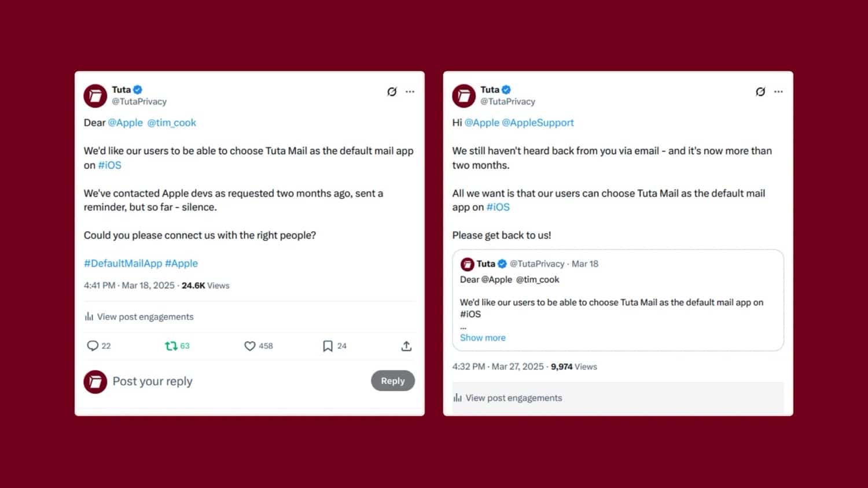Screen dimensions: 868x488
Task: Open the @AppleSupport mention link
Action: (x=538, y=123)
